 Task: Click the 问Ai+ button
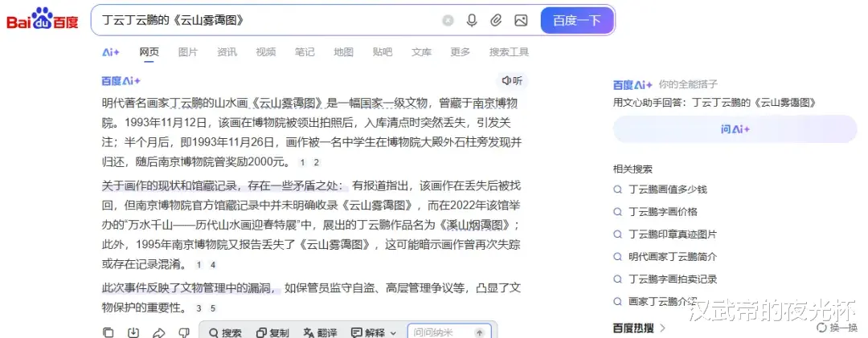coord(735,129)
